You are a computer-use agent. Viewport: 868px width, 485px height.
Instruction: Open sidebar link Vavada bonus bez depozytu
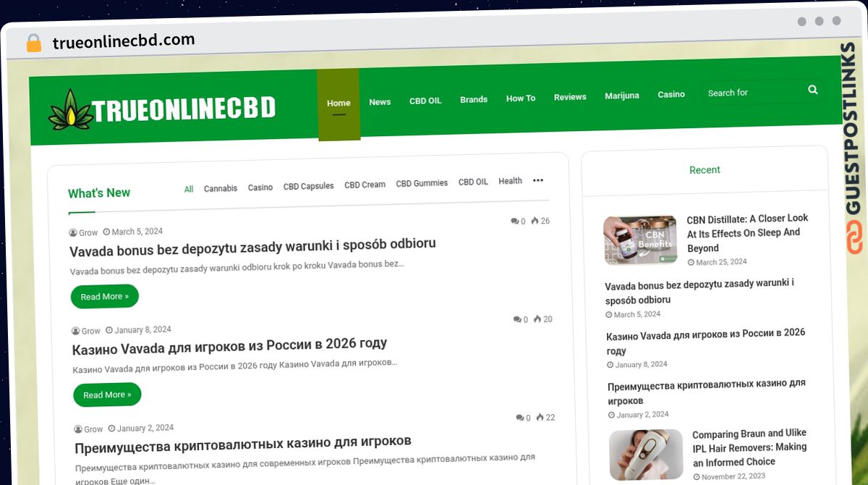[x=699, y=291]
